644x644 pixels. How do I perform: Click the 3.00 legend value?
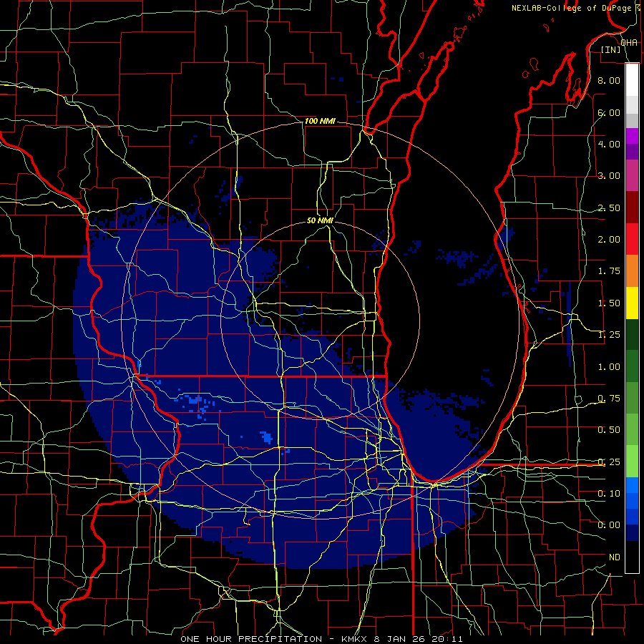pyautogui.click(x=609, y=176)
